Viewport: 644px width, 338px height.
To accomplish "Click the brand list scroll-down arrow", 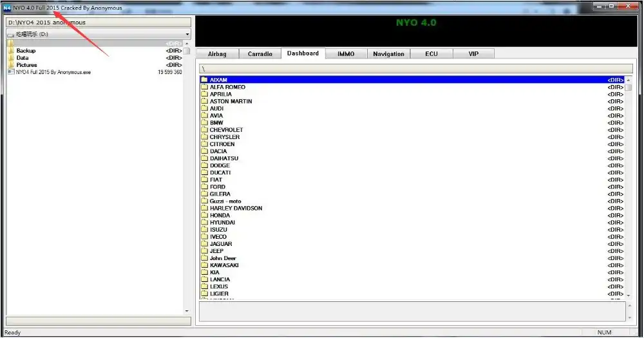I will [x=629, y=296].
